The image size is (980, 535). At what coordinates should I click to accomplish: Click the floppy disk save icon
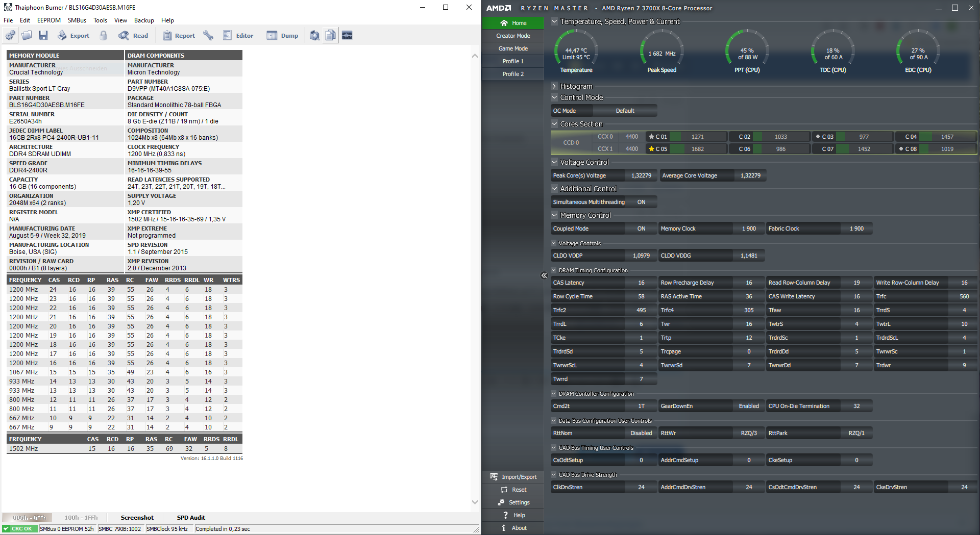(43, 35)
